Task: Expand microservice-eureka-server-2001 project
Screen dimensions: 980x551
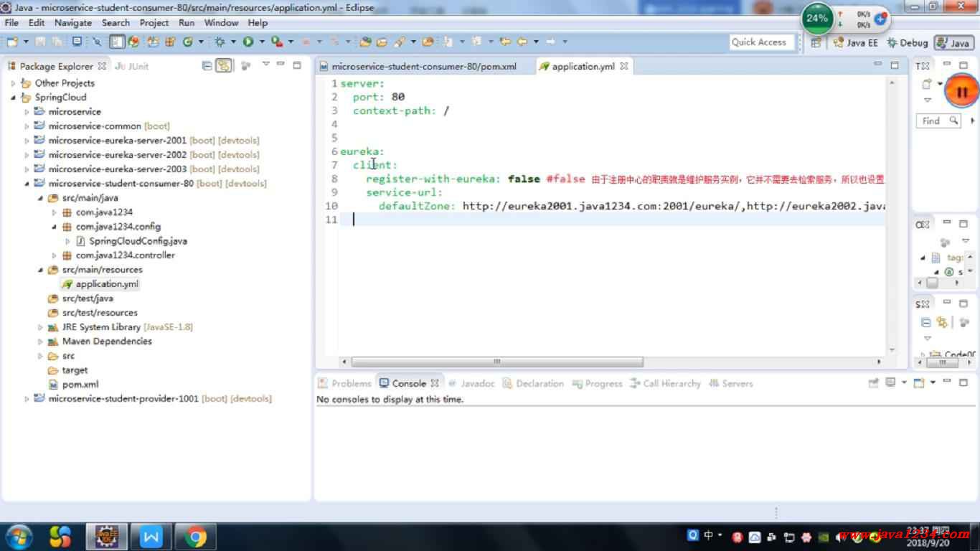Action: coord(27,141)
